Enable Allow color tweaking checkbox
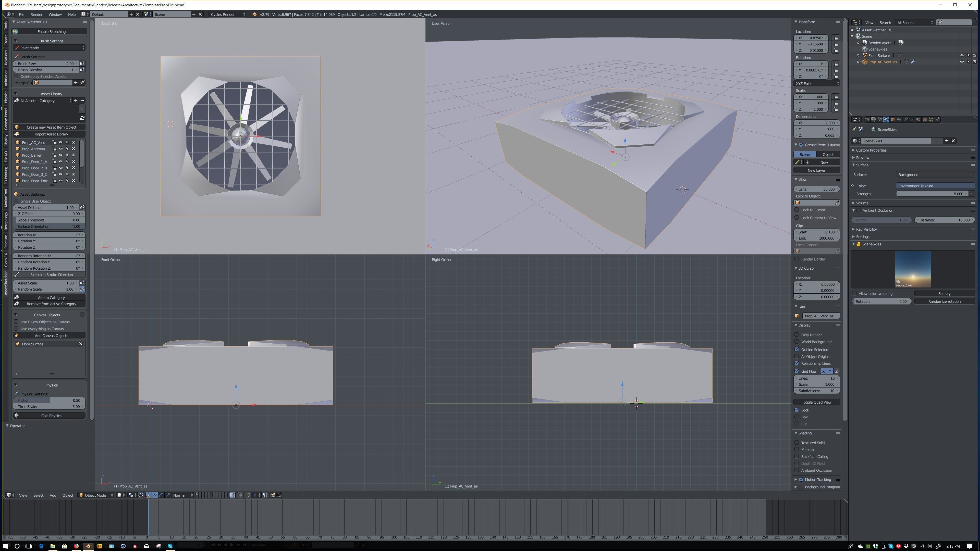Screen dimensions: 980x551 854,294
